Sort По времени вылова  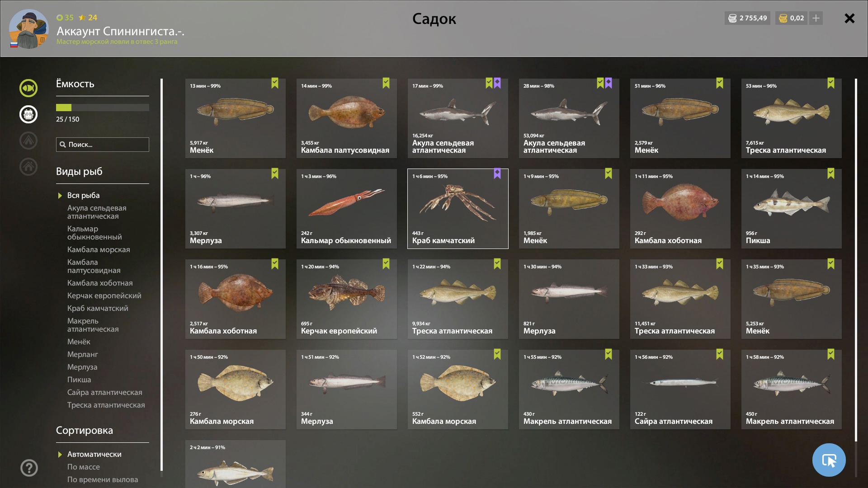click(x=103, y=479)
